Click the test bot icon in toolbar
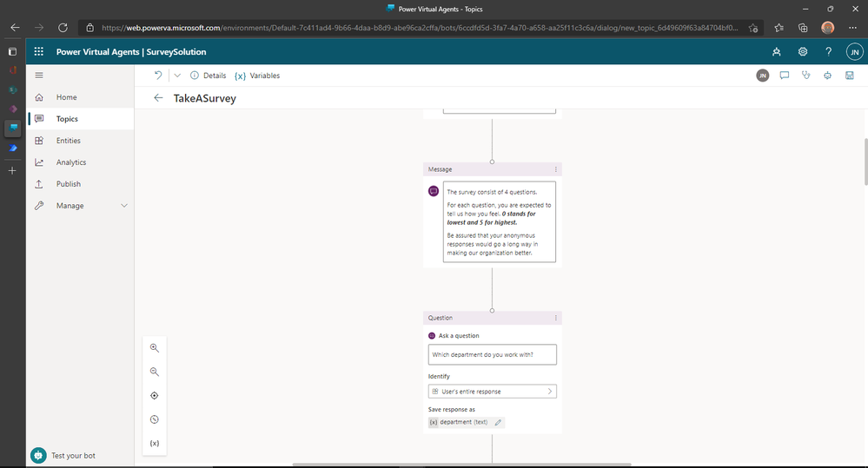 pyautogui.click(x=827, y=76)
